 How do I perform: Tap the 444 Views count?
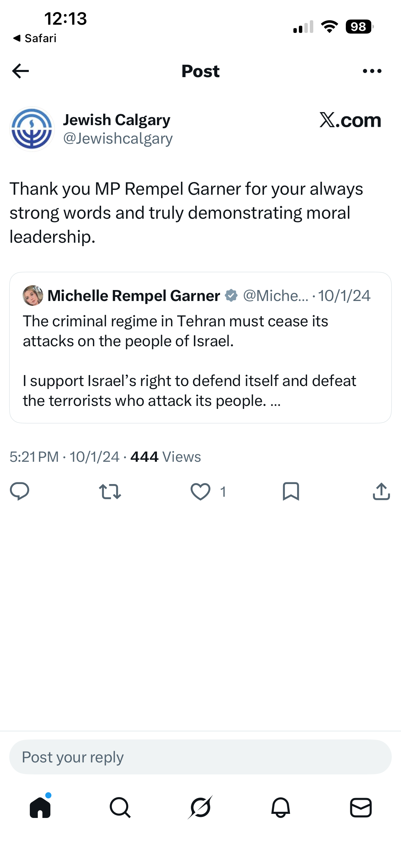pyautogui.click(x=166, y=457)
